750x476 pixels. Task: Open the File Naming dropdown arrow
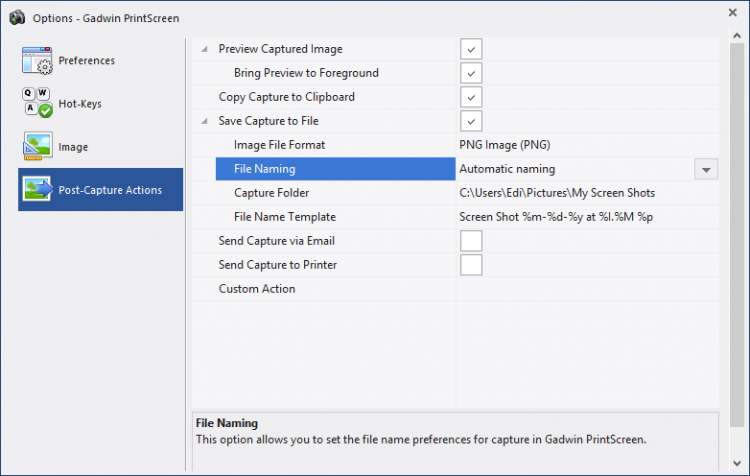click(x=707, y=169)
